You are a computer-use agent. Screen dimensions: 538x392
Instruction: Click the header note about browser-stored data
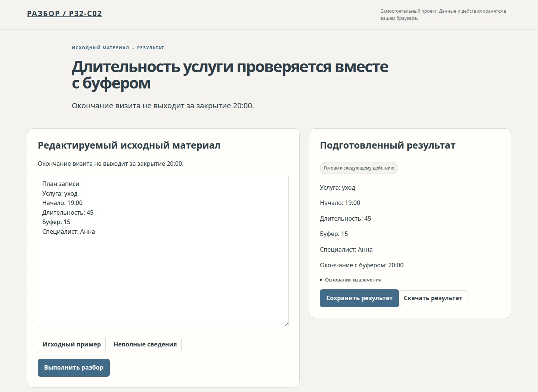(443, 15)
